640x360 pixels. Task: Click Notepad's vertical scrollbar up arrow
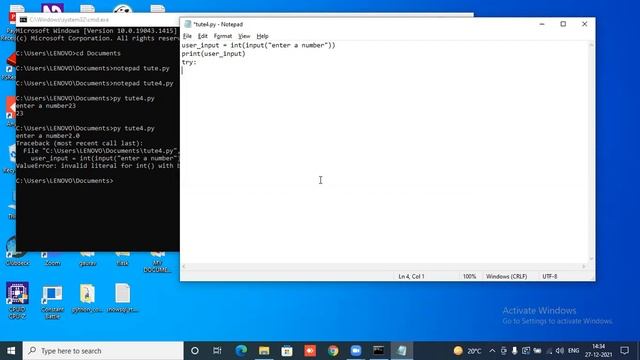click(591, 44)
